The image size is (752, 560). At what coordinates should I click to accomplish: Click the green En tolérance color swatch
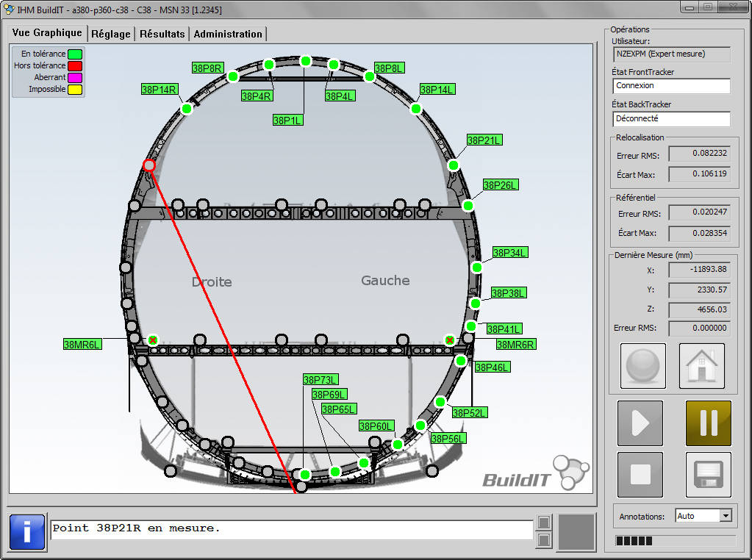[x=74, y=54]
